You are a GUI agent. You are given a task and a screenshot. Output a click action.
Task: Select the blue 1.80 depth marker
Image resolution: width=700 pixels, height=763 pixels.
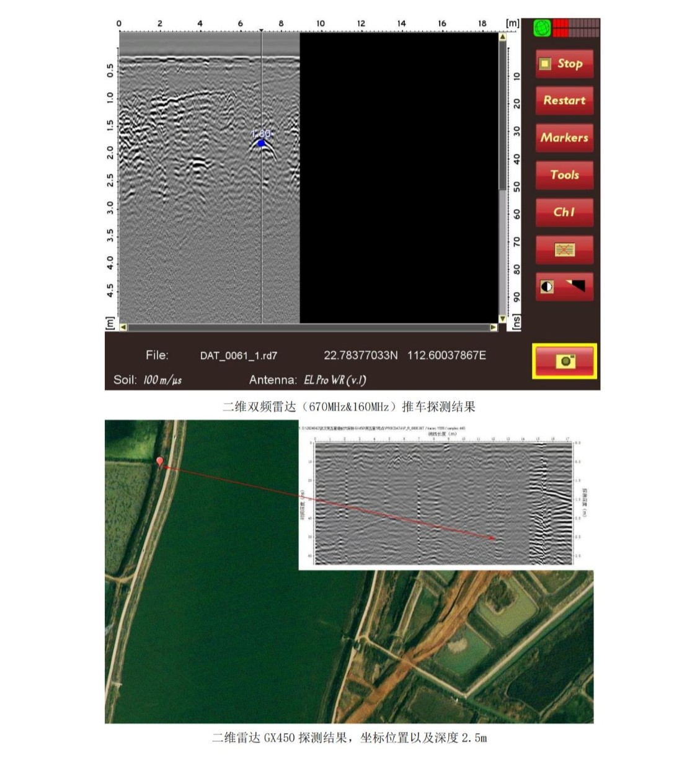[x=261, y=143]
